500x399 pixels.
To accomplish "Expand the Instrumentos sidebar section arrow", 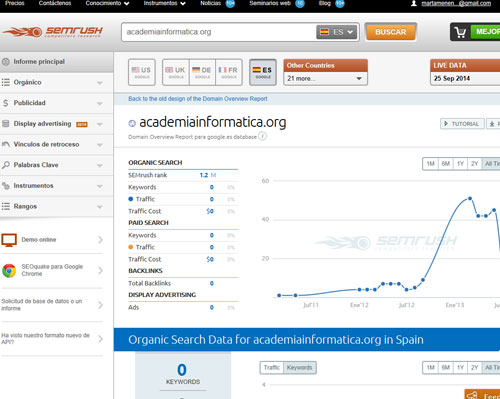I will 100,186.
